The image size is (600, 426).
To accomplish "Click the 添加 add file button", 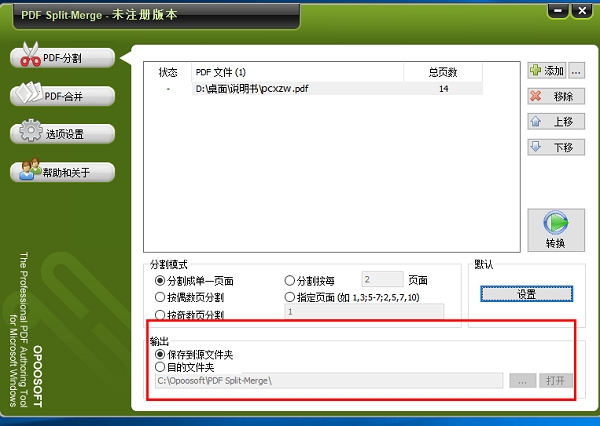I will [x=547, y=71].
